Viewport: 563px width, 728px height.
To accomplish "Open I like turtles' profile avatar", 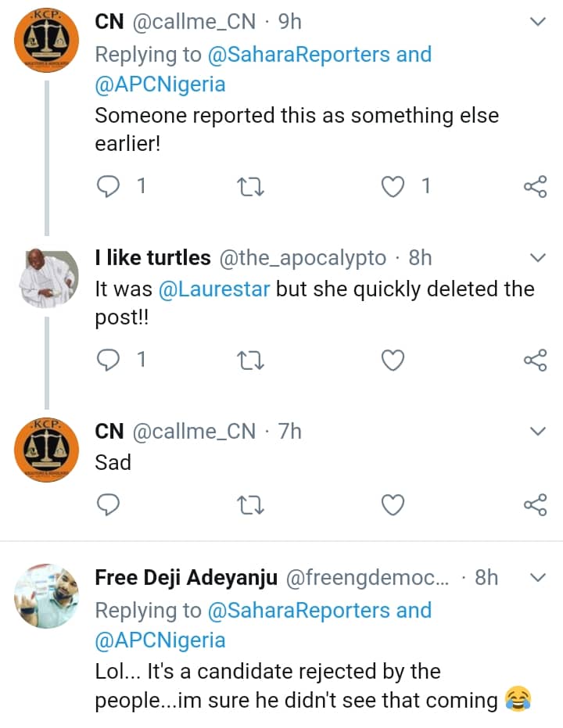I will [x=47, y=277].
